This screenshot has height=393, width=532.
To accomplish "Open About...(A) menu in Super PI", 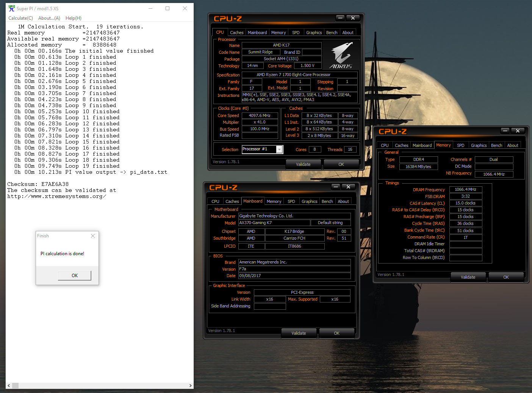I will (49, 18).
